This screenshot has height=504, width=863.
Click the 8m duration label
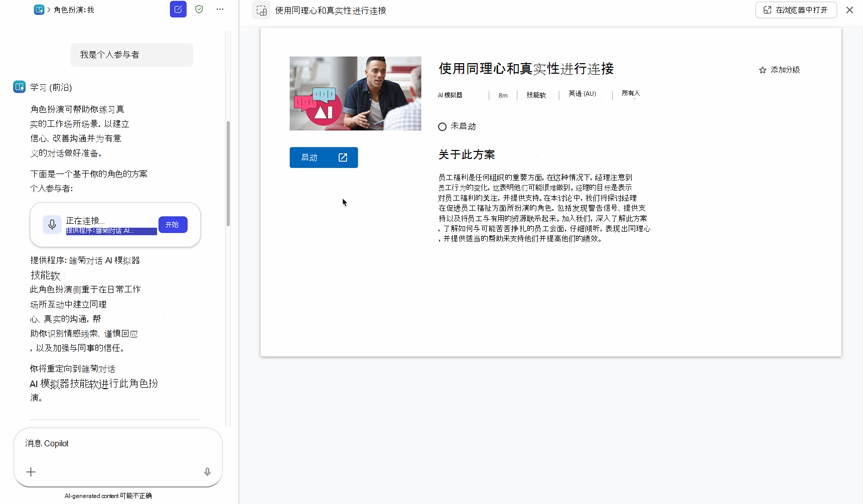[503, 95]
